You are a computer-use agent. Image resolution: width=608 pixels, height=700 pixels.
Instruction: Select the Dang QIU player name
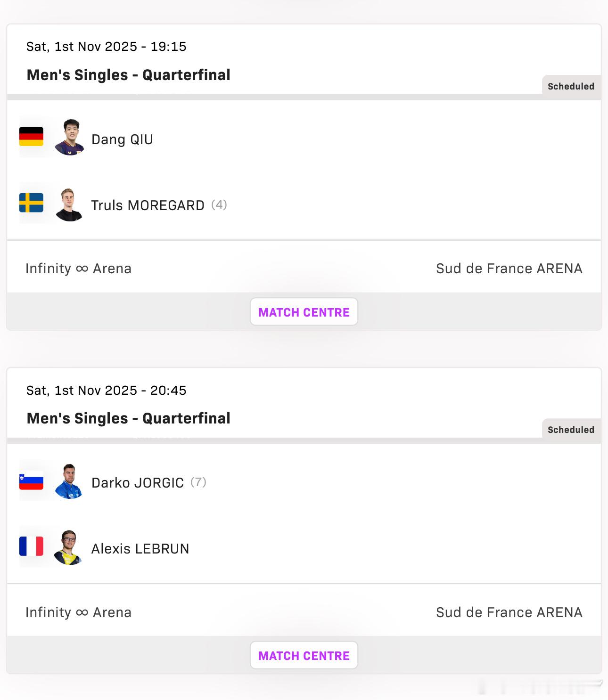pos(122,139)
